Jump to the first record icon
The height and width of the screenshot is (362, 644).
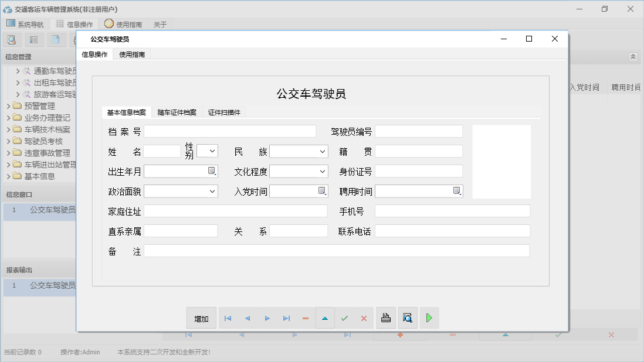click(x=228, y=318)
